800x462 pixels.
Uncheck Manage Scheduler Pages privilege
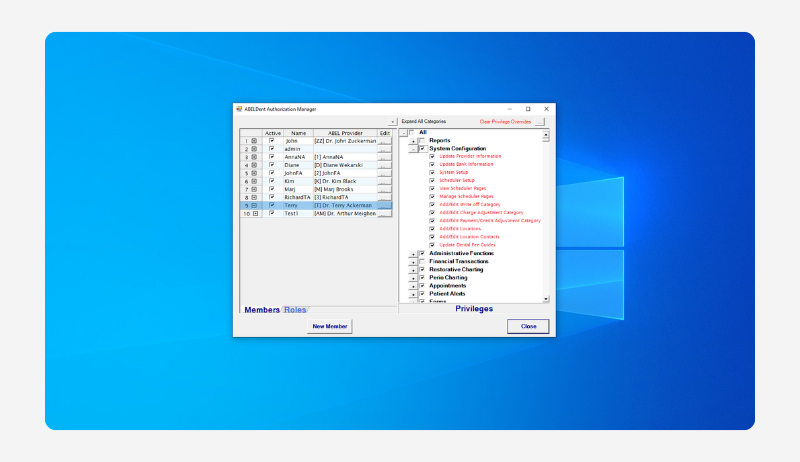click(x=432, y=197)
